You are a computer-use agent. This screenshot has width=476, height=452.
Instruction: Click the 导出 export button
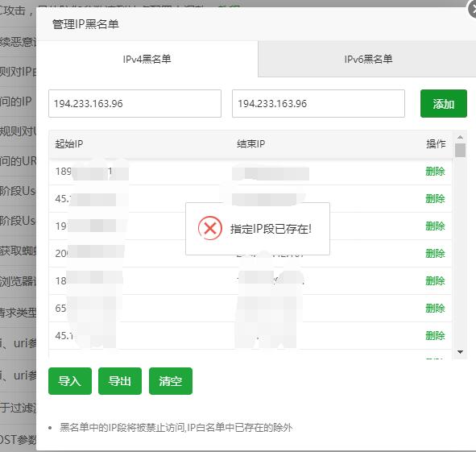(x=120, y=381)
